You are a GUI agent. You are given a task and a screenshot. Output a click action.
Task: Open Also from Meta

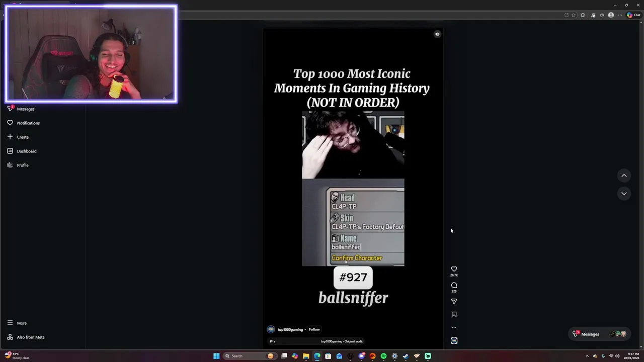(x=26, y=337)
